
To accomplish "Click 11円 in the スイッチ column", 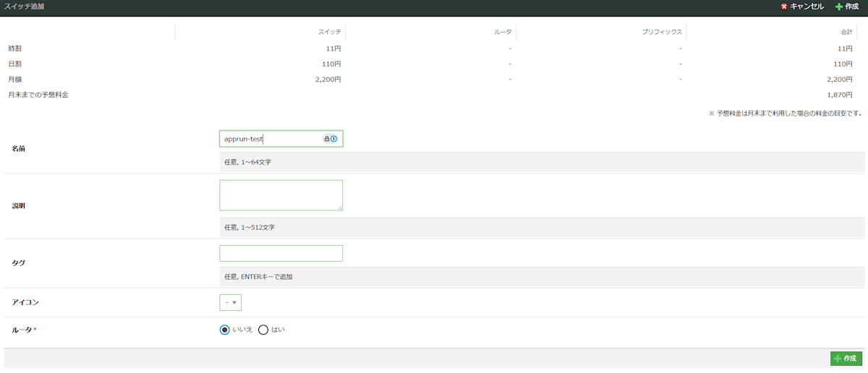I will [x=333, y=48].
